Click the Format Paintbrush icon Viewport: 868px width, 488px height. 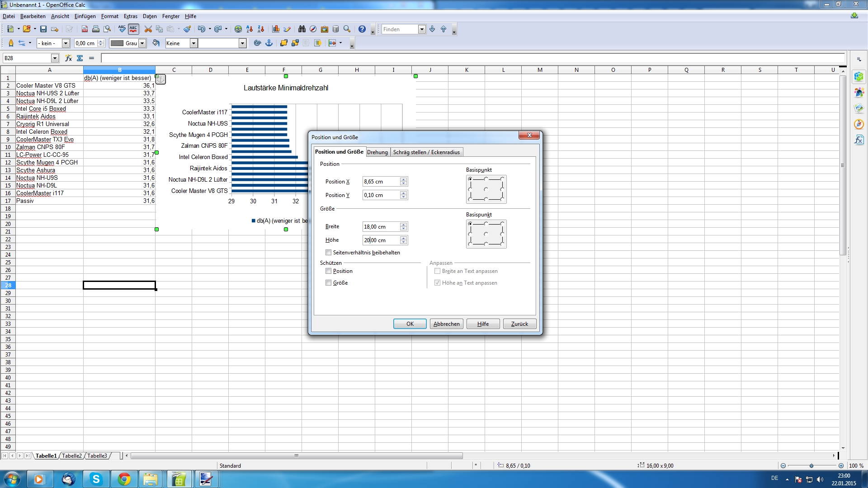click(187, 29)
